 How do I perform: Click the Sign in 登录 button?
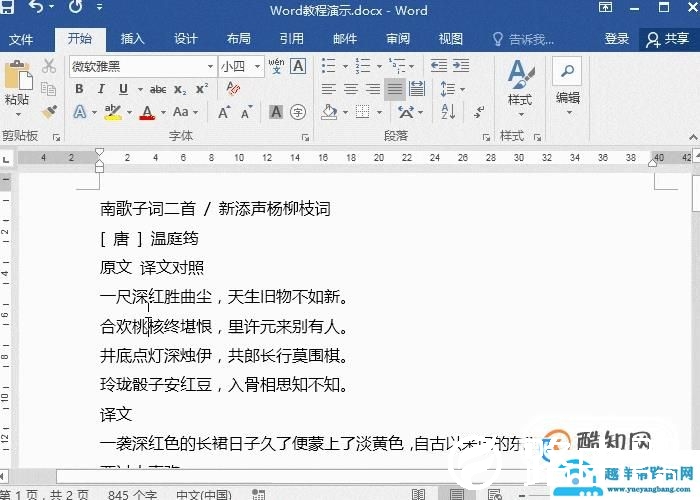(617, 39)
